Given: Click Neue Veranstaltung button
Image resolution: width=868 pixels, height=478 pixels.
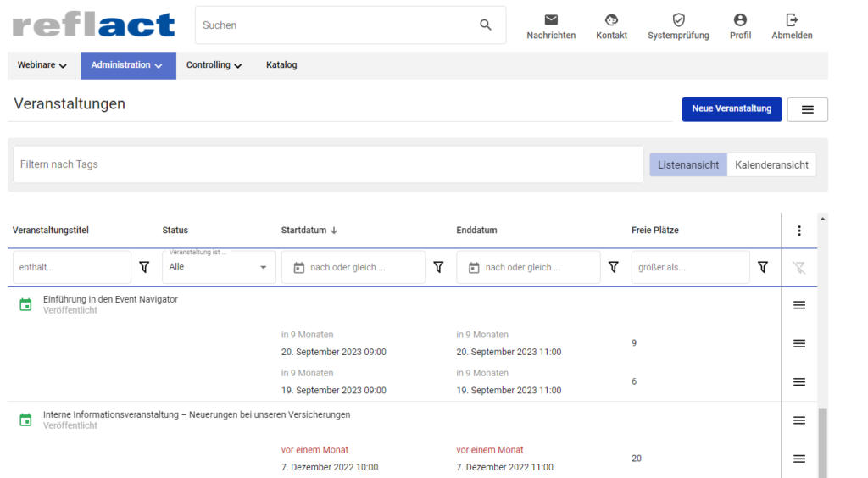Looking at the screenshot, I should pyautogui.click(x=732, y=109).
